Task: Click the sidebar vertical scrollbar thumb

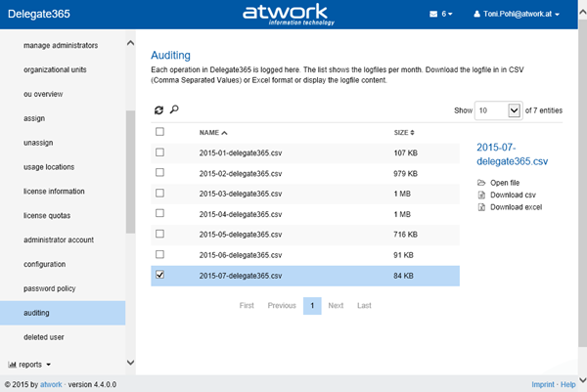Action: pos(130,172)
